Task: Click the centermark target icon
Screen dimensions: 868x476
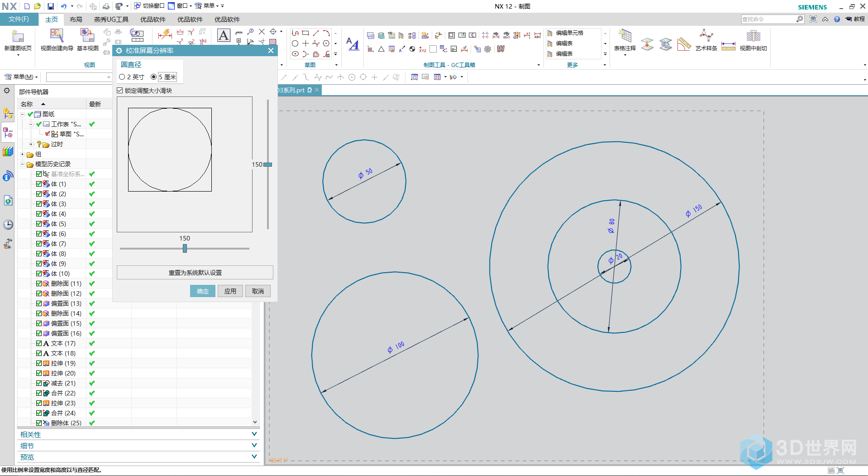Action: click(273, 32)
